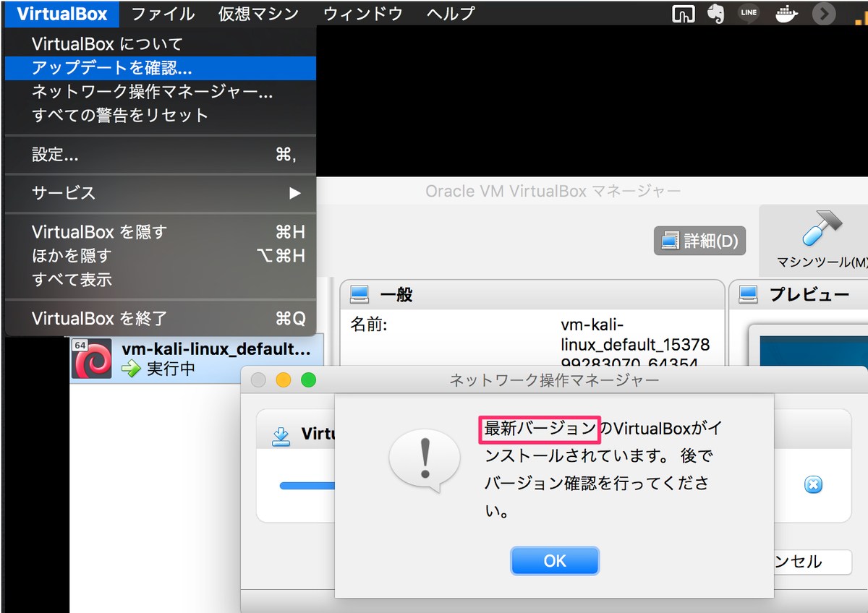Open the 仮想マシン menu
Viewport: 868px width, 613px height.
(258, 13)
